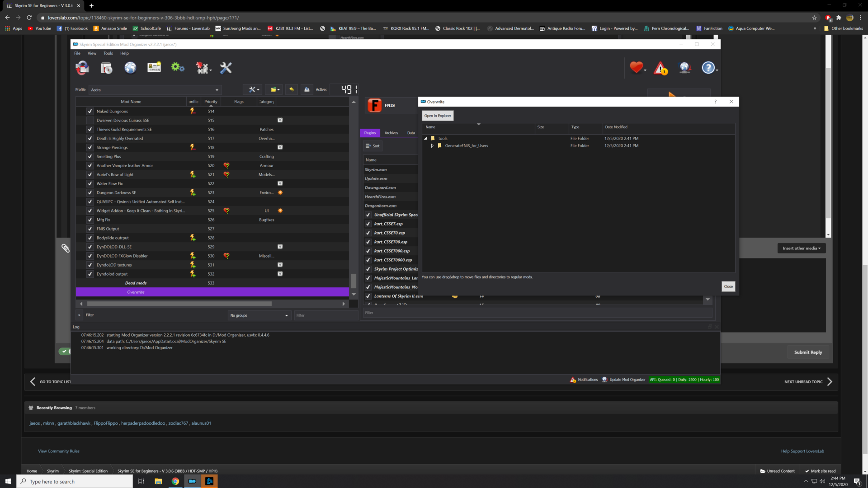Toggle the FNIS Output mod checkbox
868x488 pixels.
click(90, 229)
